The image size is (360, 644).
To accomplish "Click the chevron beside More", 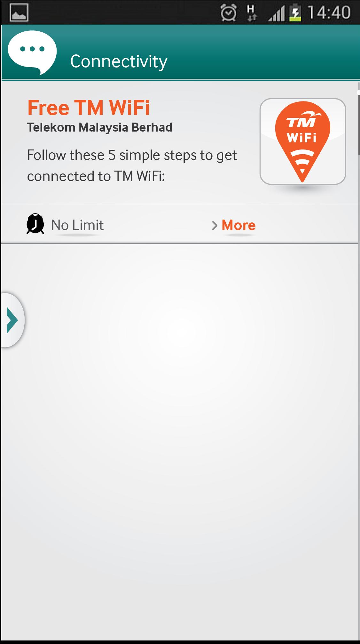I will 215,226.
